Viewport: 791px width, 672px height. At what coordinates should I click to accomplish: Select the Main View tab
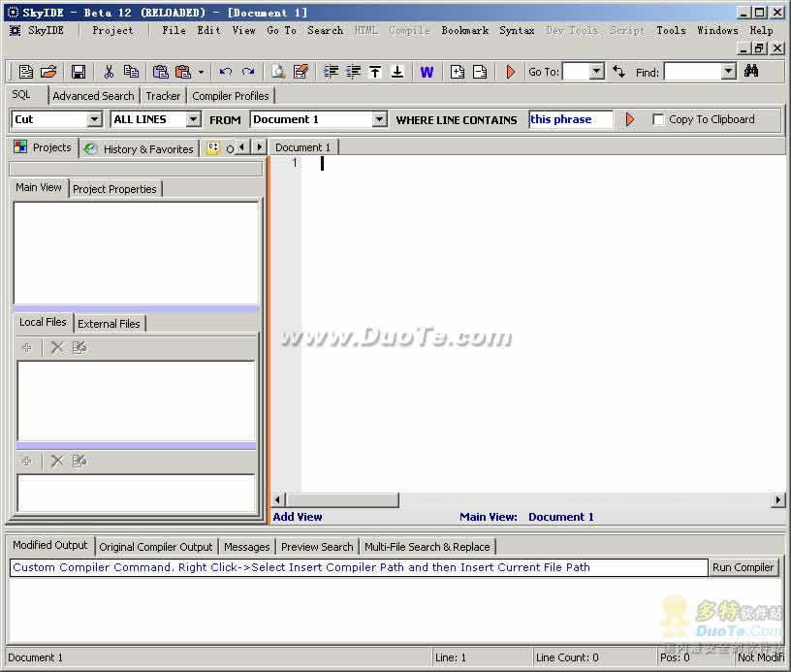[x=39, y=188]
